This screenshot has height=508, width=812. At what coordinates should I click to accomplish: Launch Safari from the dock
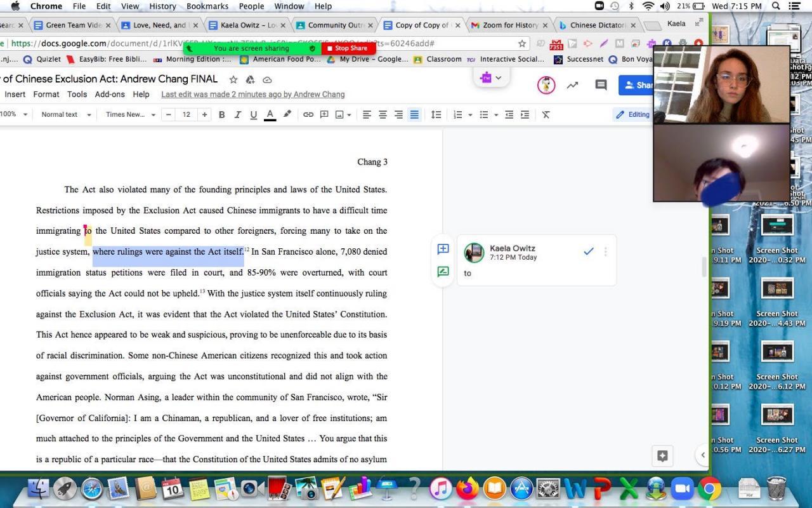[x=92, y=488]
